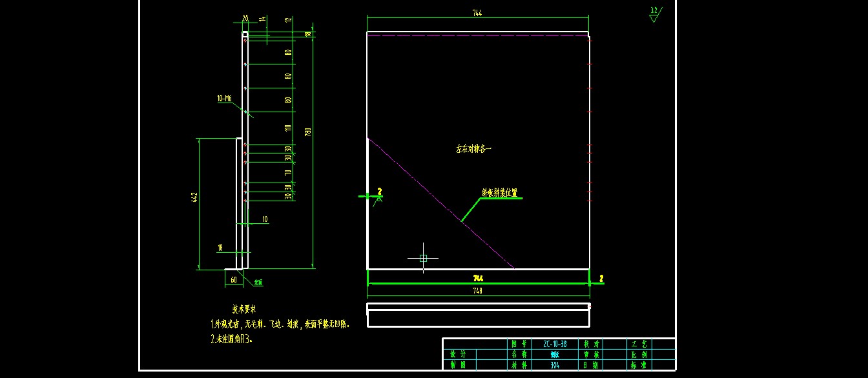Viewport: 868px width, 378px height.
Task: Click the 斜板拼装位置 leader label
Action: tap(499, 192)
